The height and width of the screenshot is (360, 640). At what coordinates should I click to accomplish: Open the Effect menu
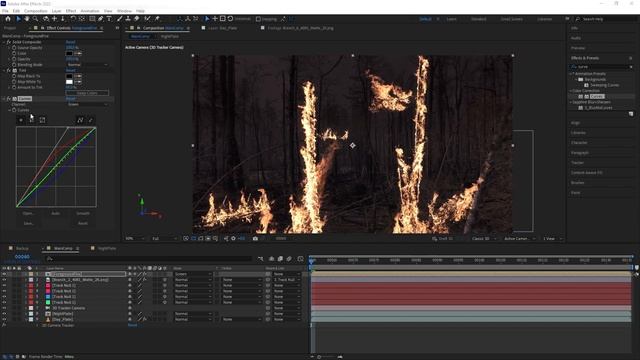point(71,11)
